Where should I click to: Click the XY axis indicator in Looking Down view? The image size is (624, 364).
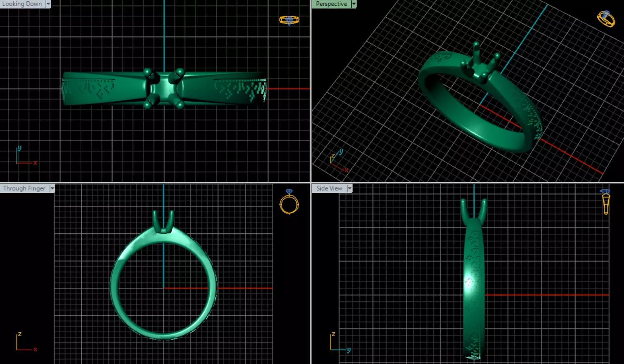point(26,156)
